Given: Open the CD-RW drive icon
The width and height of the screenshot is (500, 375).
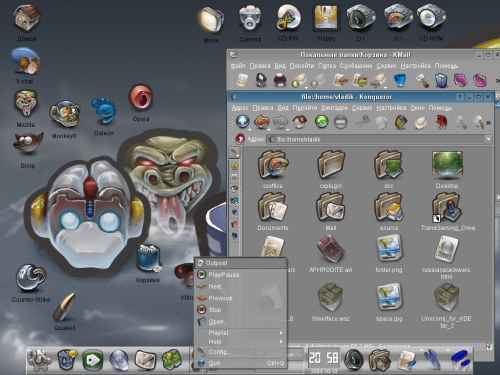Looking at the screenshot, I should [288, 18].
